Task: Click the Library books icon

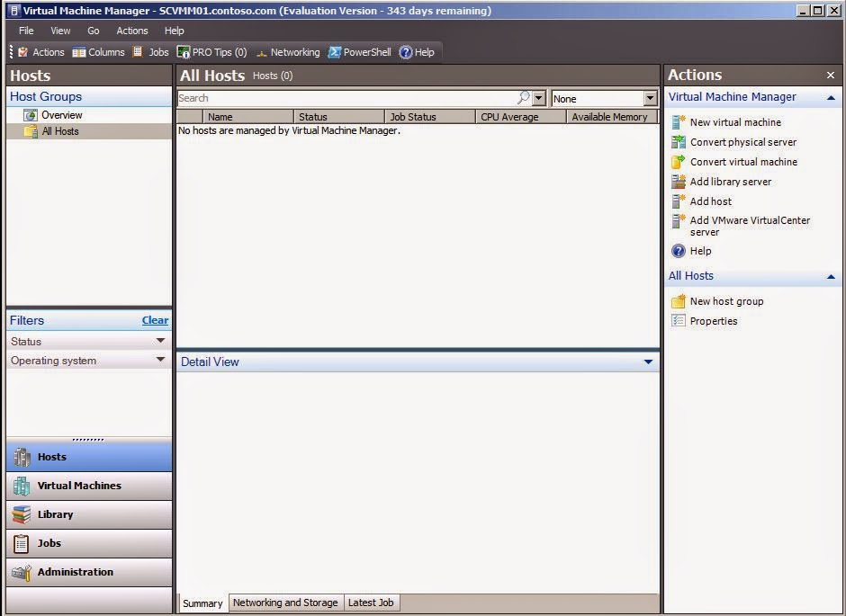Action: click(x=22, y=514)
